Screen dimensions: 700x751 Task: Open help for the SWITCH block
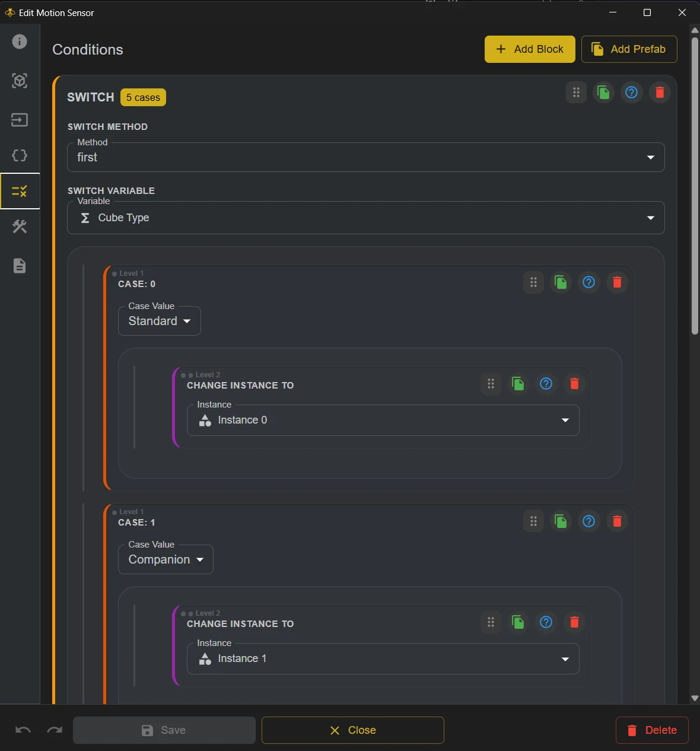pyautogui.click(x=632, y=93)
